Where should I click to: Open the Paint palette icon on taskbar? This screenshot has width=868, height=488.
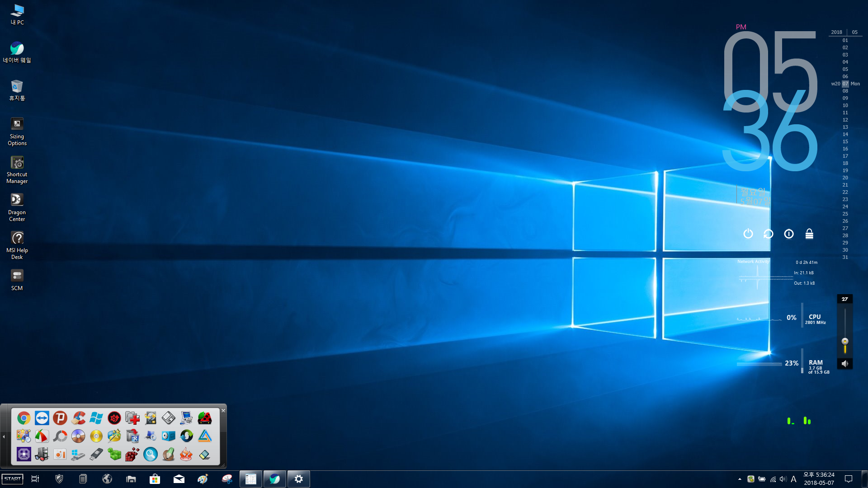(x=203, y=479)
